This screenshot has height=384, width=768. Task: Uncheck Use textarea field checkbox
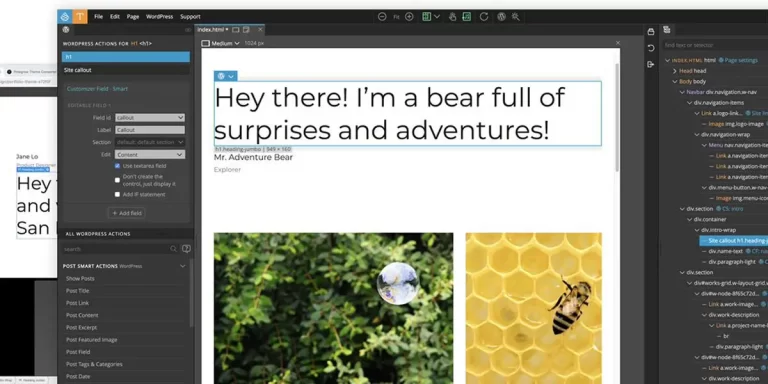(x=117, y=166)
